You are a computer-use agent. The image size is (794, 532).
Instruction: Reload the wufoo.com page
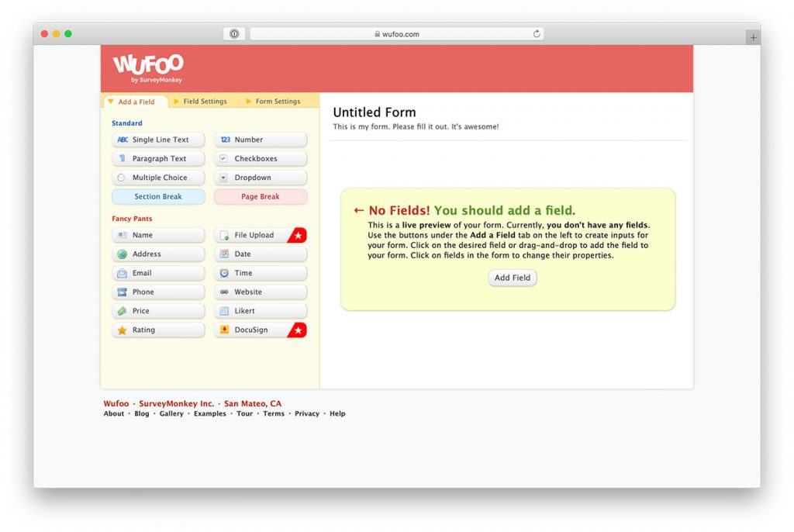coord(536,33)
